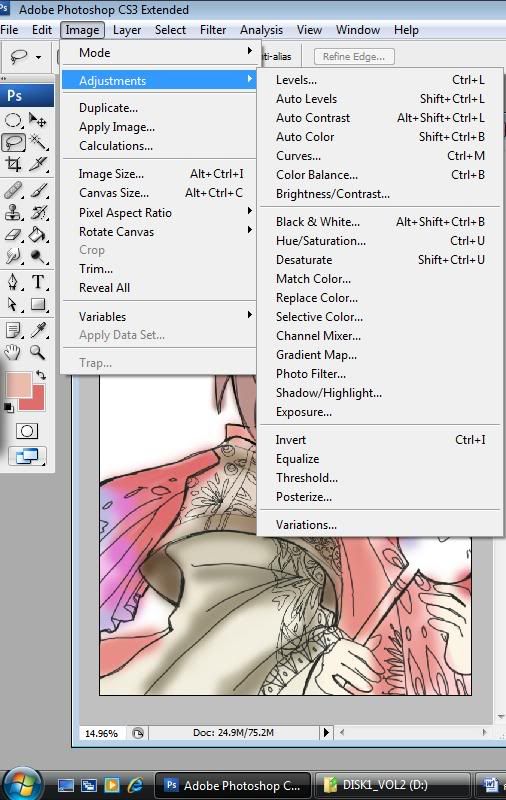Select the Zoom magnifier tool
This screenshot has height=800, width=506.
tap(38, 352)
